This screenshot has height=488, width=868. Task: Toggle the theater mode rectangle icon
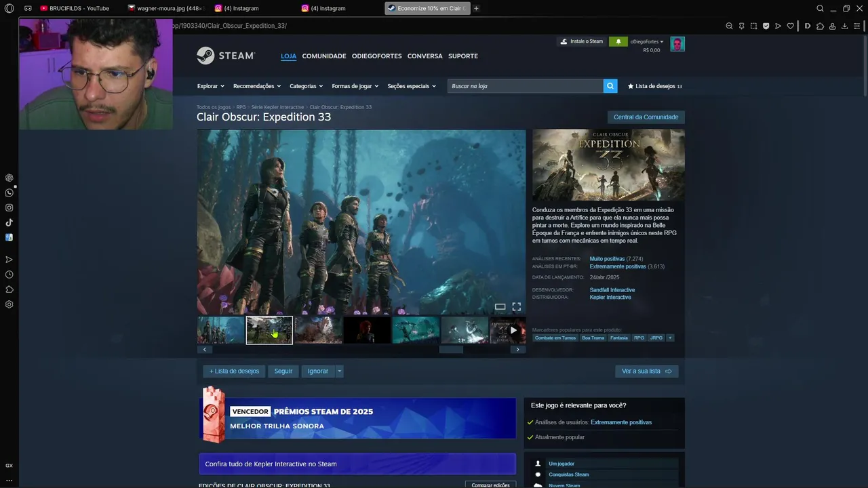500,307
